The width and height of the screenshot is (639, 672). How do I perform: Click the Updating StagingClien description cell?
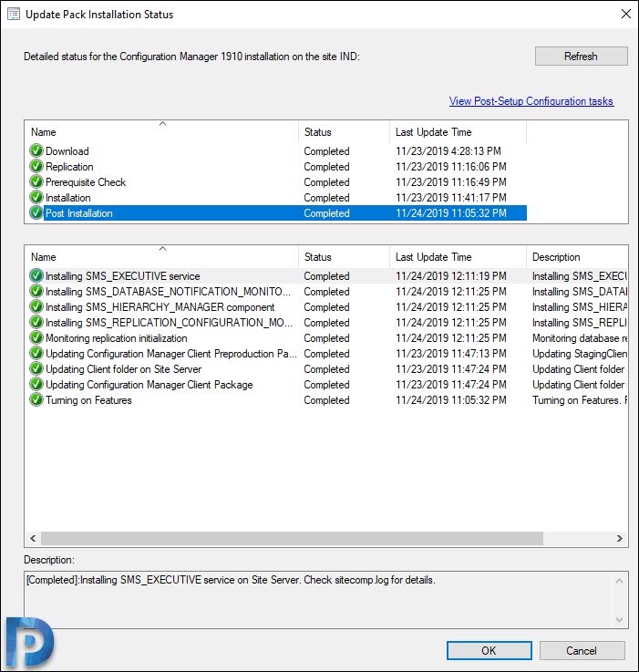(x=580, y=354)
